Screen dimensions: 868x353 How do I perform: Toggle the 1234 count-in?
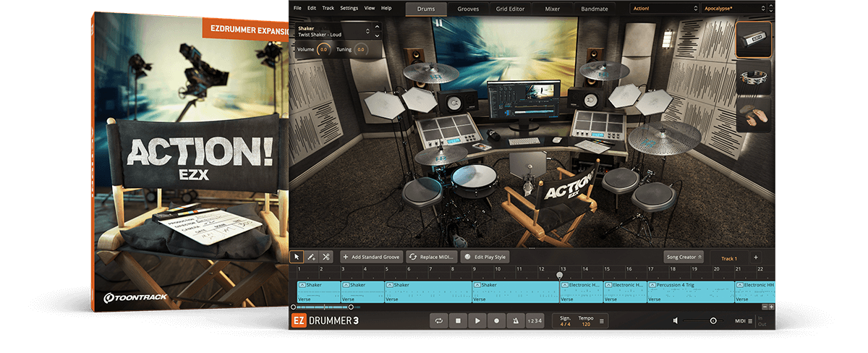[x=534, y=320]
